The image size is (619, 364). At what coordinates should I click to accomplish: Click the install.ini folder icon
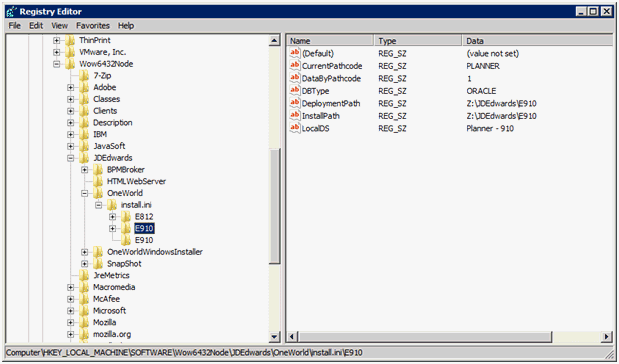pos(112,205)
